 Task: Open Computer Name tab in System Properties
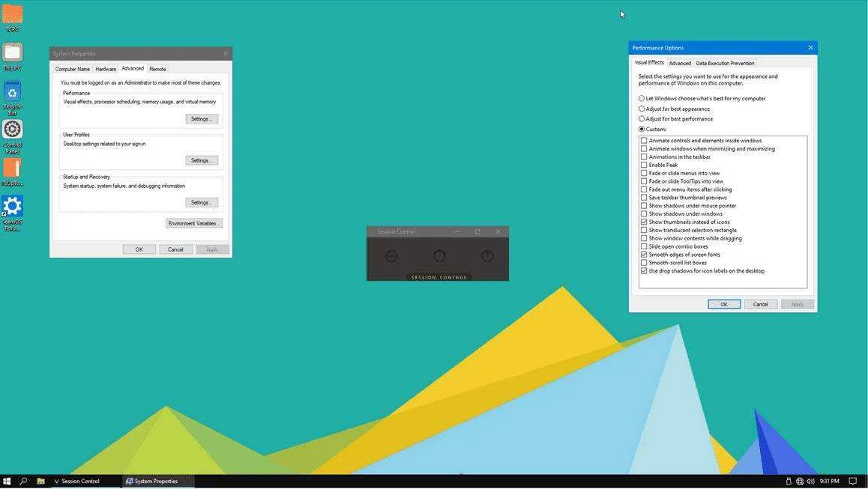73,69
